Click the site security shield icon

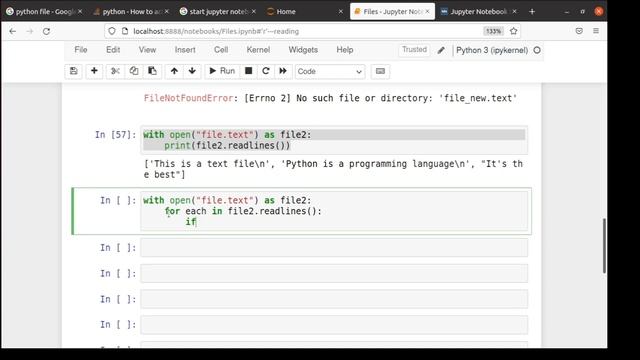tap(112, 31)
